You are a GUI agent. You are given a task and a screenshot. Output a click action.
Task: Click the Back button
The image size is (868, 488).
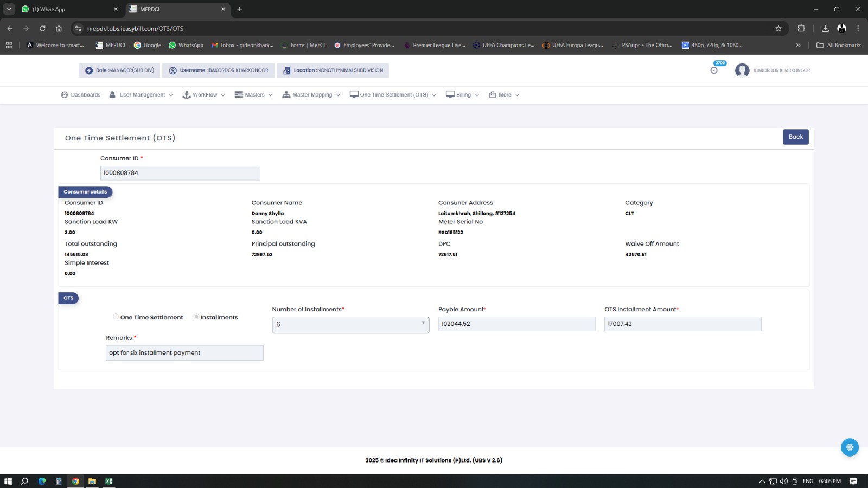tap(795, 137)
